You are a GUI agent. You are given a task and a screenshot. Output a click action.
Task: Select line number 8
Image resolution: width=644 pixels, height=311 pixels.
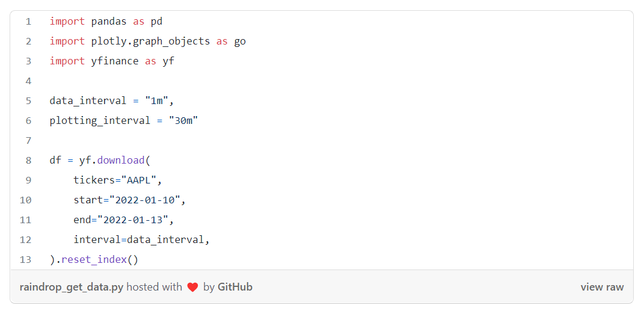tap(28, 161)
